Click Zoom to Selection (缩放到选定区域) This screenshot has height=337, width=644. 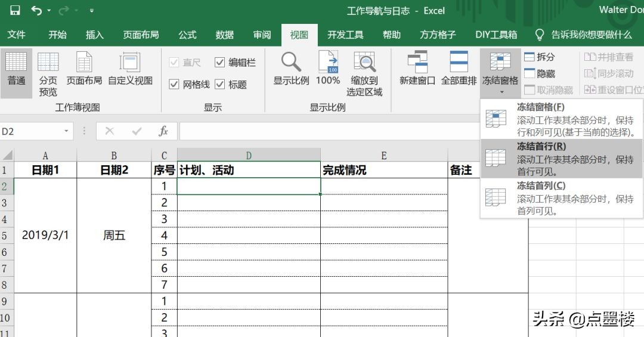pyautogui.click(x=364, y=74)
